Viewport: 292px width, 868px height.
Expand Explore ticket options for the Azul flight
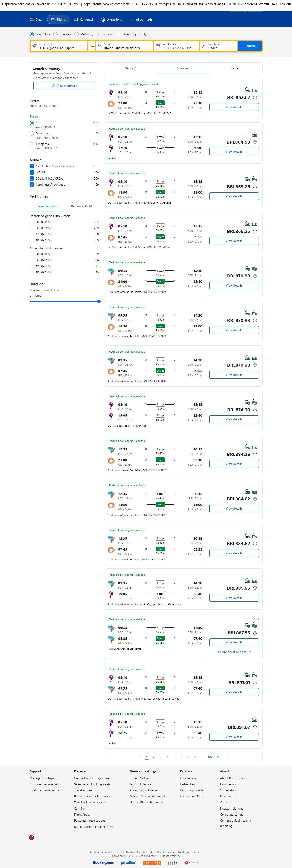(x=234, y=652)
